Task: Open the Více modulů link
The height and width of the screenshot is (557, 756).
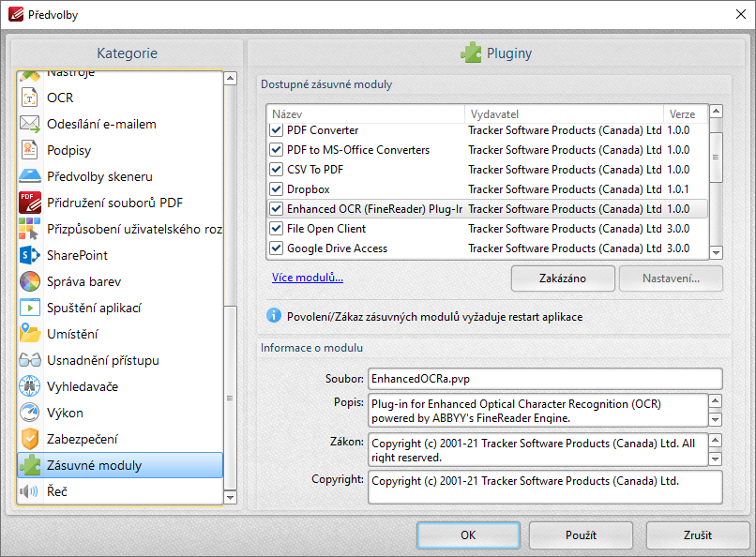Action: [x=308, y=278]
